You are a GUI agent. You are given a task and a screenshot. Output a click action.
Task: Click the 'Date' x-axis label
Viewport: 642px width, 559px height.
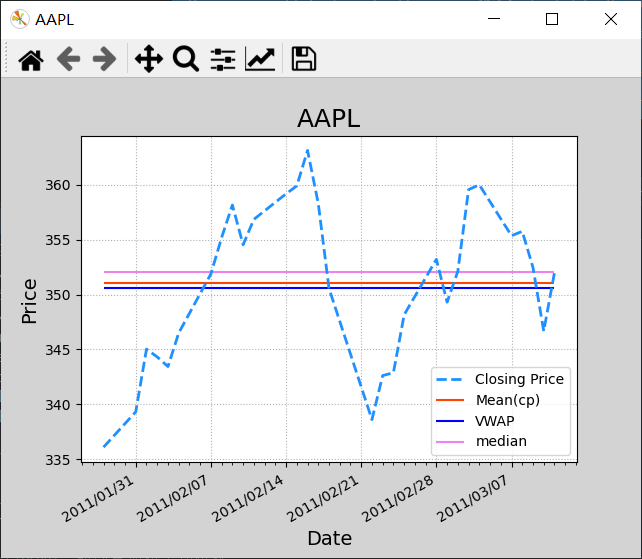coord(330,538)
